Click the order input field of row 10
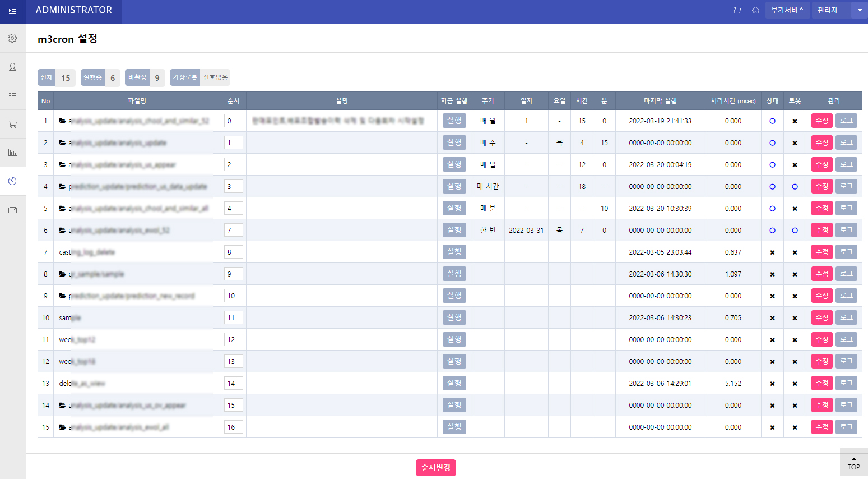 tap(233, 317)
